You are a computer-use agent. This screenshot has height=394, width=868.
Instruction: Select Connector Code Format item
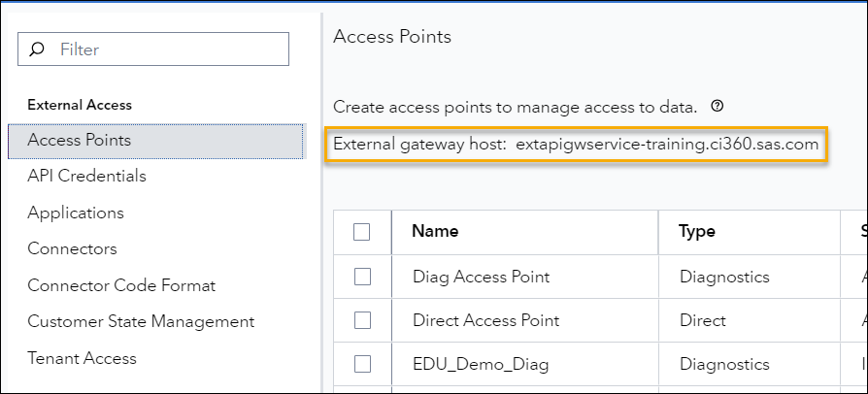tap(121, 285)
